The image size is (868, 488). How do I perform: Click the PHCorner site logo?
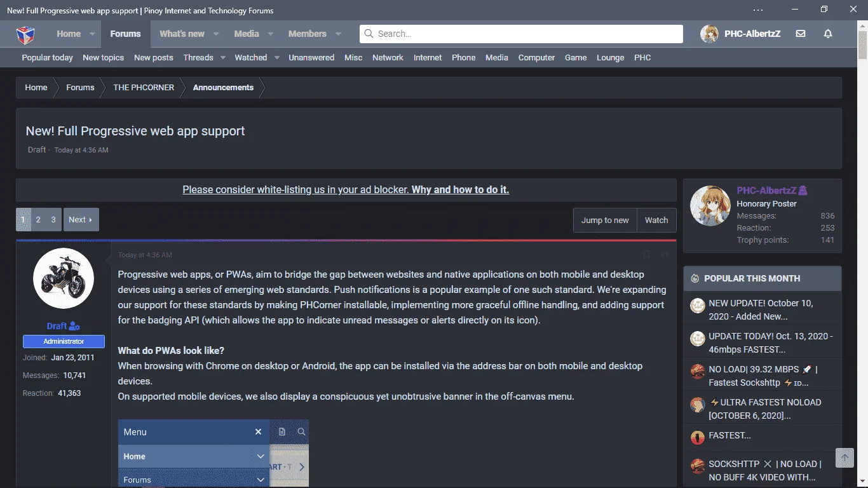(x=25, y=34)
